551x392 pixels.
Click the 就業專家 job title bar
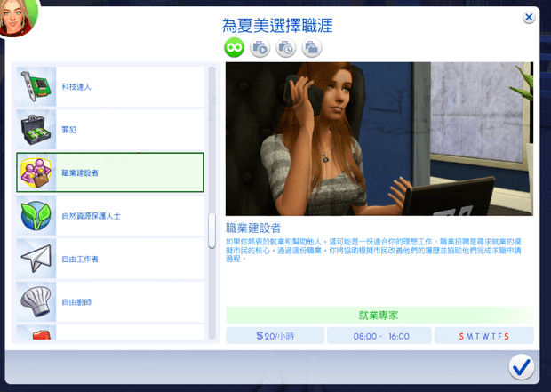click(x=379, y=315)
